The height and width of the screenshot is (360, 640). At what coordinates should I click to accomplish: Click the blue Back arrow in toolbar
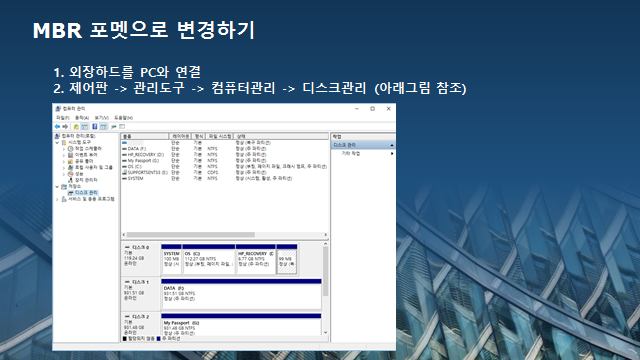pos(57,127)
